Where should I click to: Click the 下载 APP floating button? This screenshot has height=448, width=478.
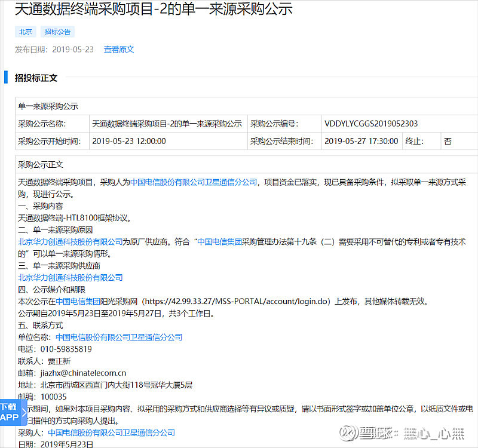(13, 412)
